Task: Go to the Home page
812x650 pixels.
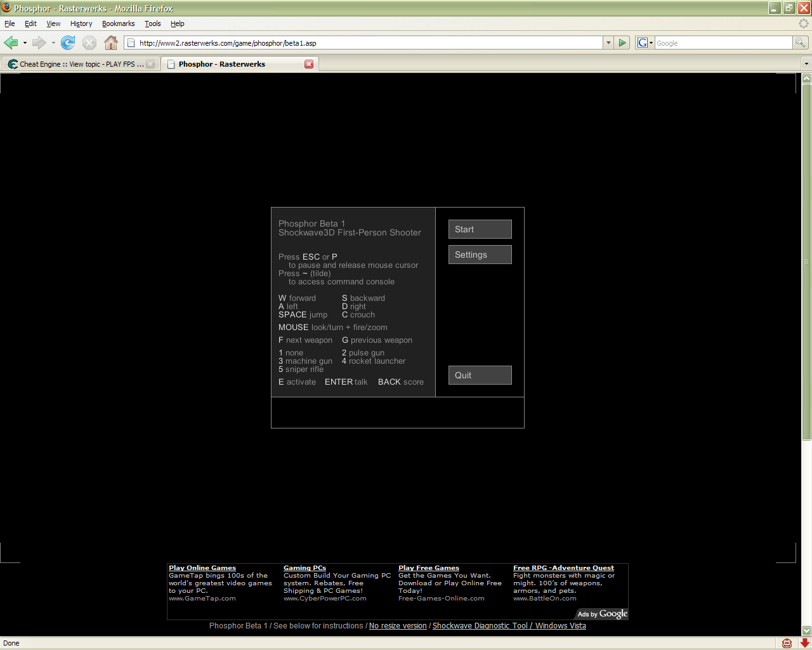Action: click(x=111, y=43)
